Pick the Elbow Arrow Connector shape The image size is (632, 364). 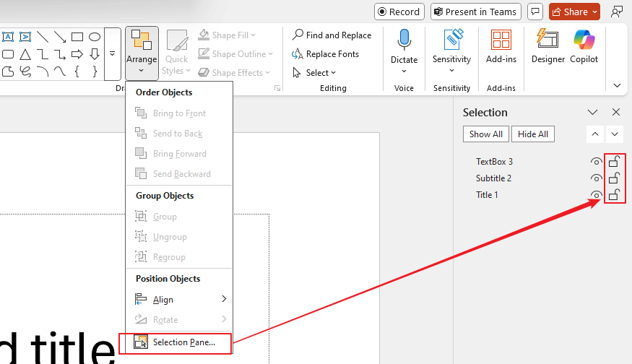pyautogui.click(x=60, y=54)
